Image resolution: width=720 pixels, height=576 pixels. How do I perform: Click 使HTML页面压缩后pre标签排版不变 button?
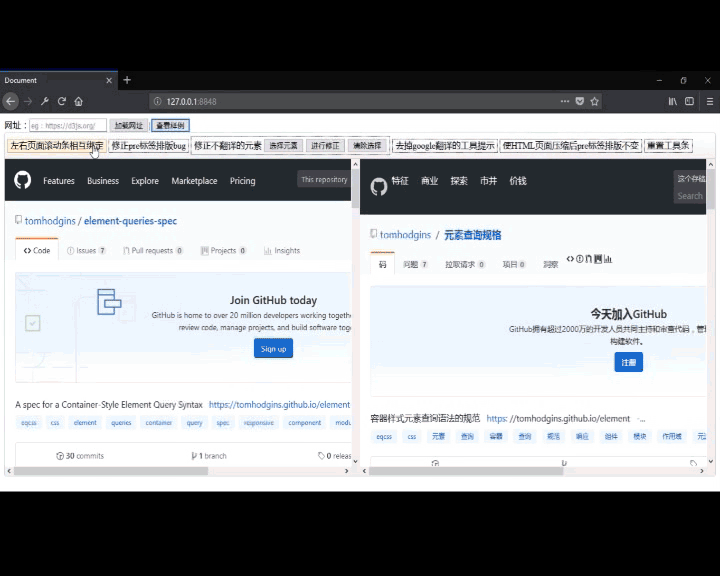click(570, 146)
